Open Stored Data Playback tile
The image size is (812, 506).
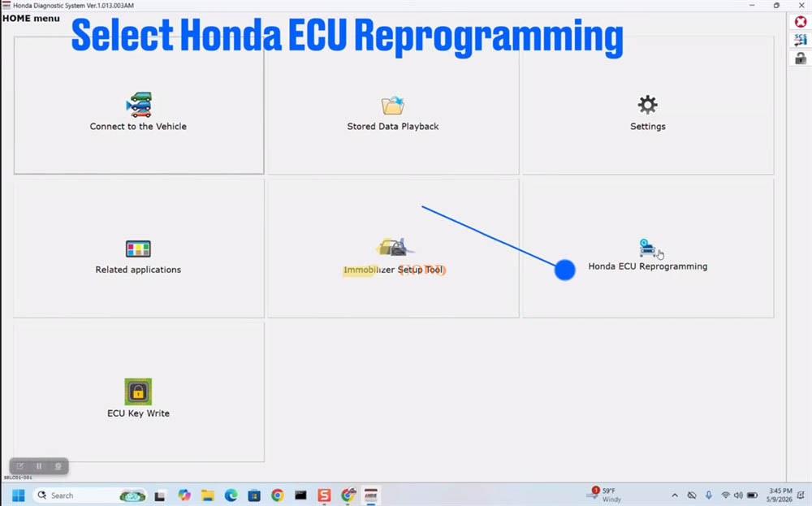(393, 105)
